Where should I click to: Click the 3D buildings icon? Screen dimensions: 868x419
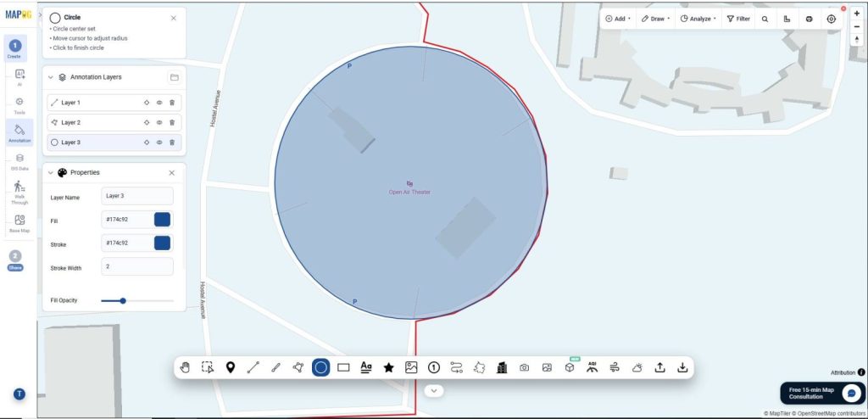pos(502,367)
